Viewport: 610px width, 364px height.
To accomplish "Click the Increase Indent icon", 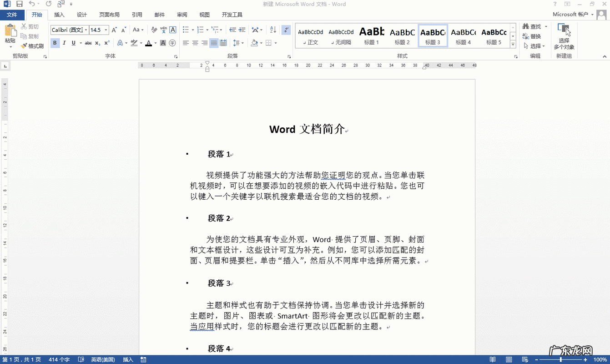I will point(242,30).
